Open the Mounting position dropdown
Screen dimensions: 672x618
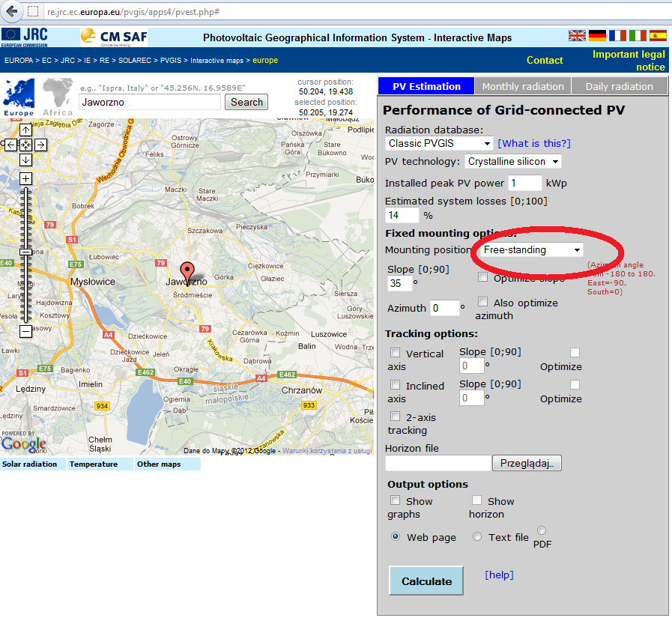point(531,250)
